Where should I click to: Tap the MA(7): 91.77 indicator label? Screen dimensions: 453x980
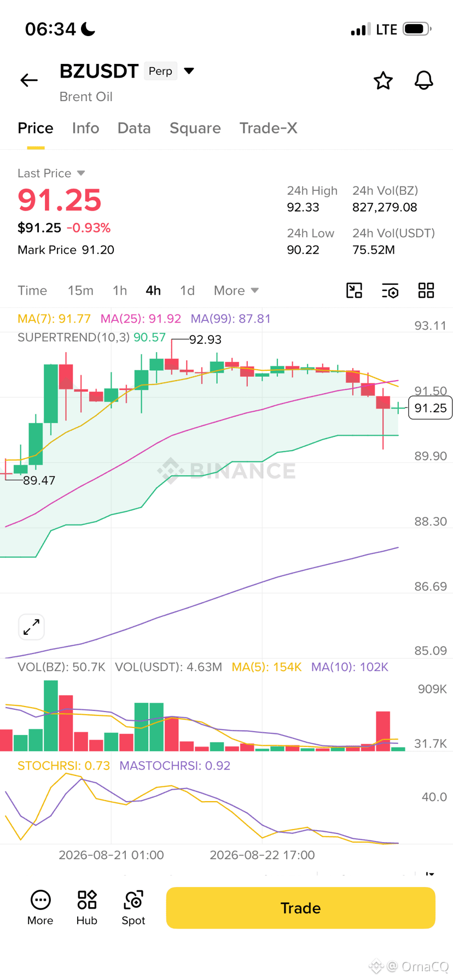(54, 318)
